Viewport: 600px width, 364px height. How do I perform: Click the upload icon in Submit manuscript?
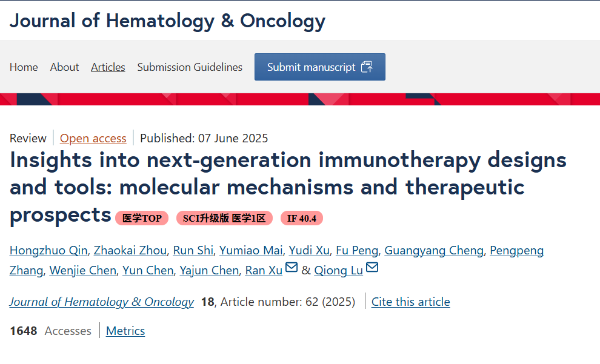click(367, 67)
